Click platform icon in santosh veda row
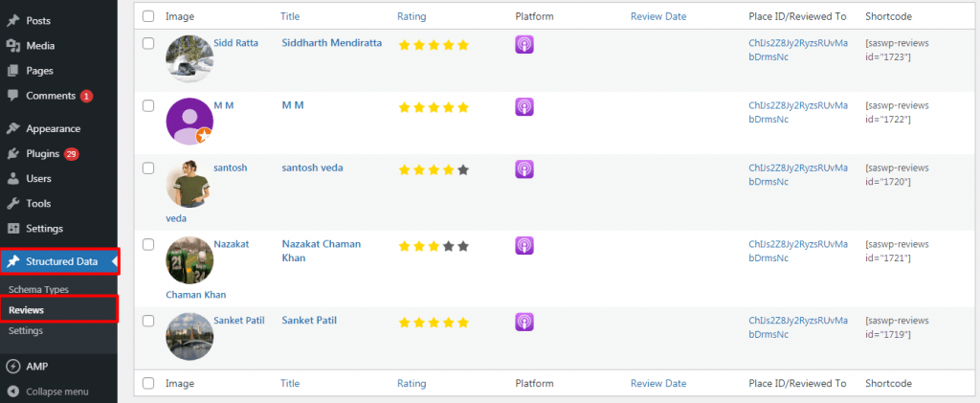The image size is (980, 403). [x=524, y=169]
